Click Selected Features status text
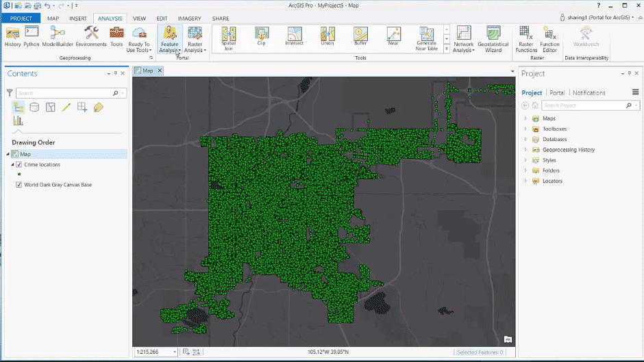The image size is (644, 362). (480, 352)
